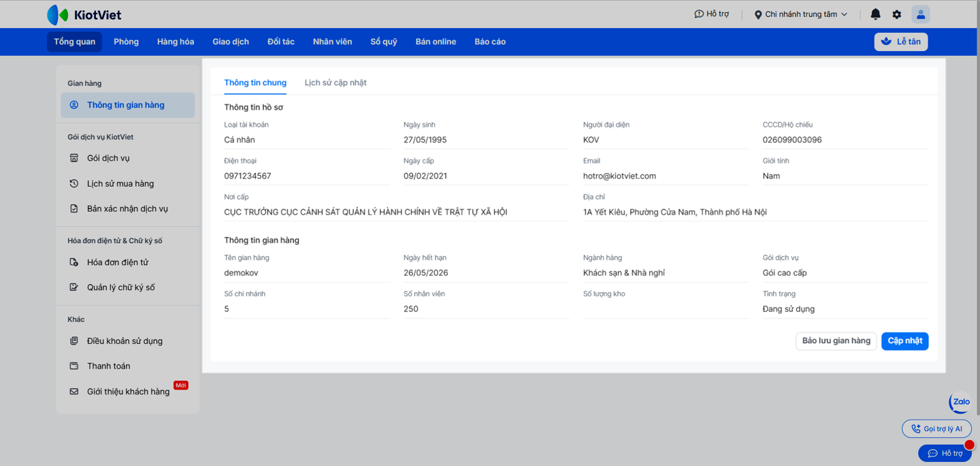Open Giới thiệu khách hàng referral item
The width and height of the screenshot is (980, 466).
128,392
